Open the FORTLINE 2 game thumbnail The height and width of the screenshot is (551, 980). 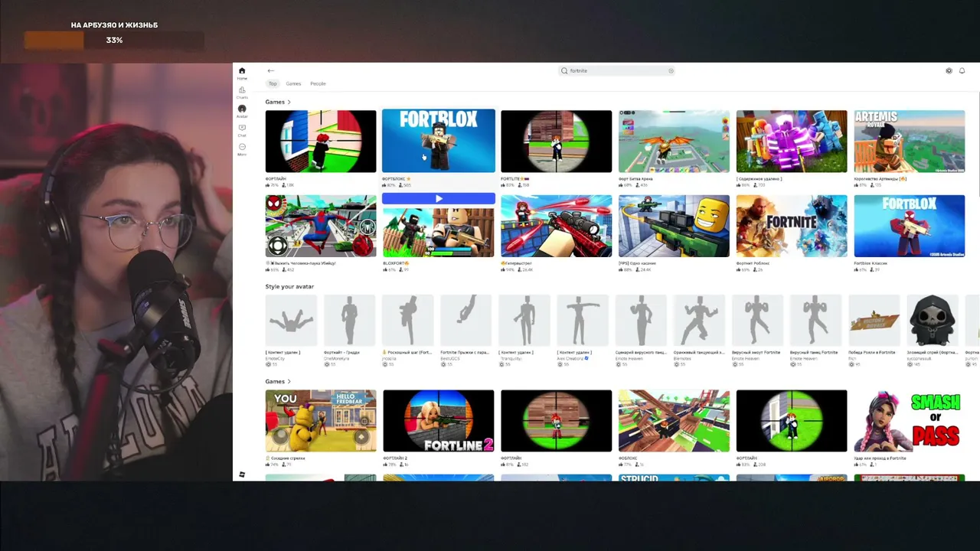(439, 421)
